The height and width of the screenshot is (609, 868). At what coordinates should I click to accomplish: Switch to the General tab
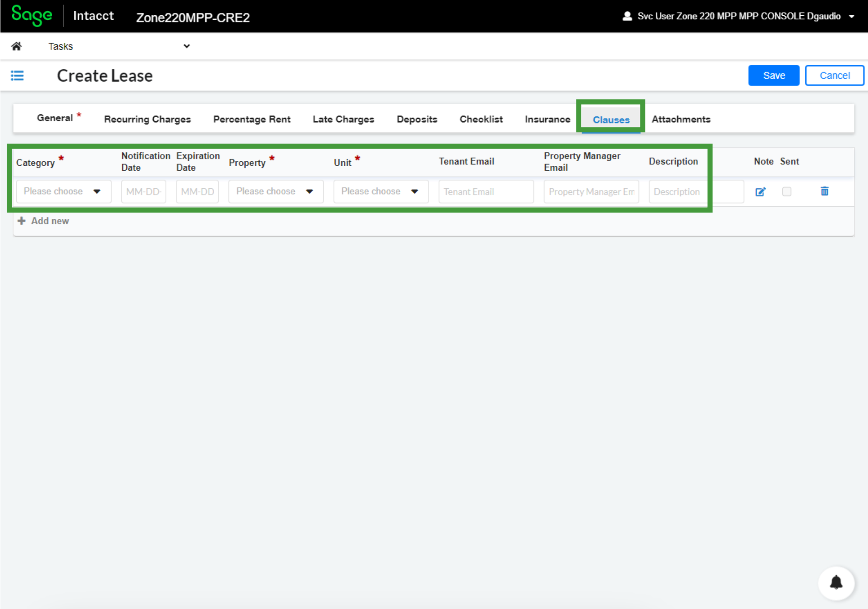55,118
